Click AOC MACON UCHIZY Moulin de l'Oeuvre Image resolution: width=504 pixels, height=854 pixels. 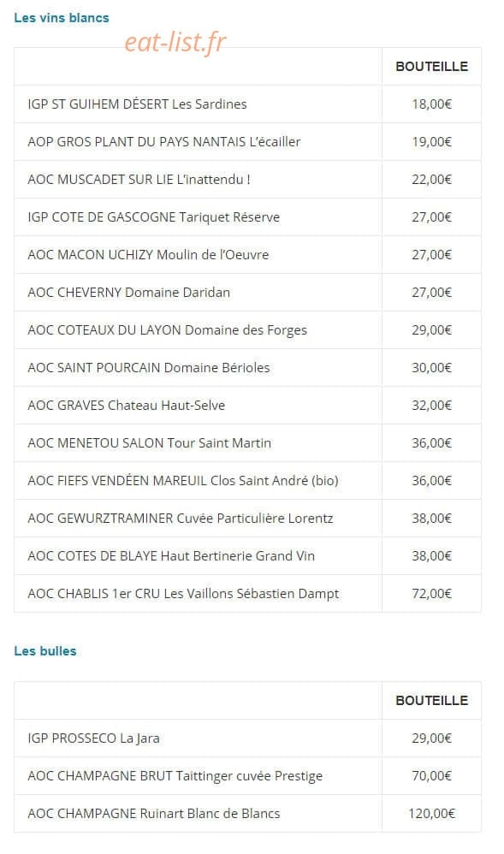point(148,254)
